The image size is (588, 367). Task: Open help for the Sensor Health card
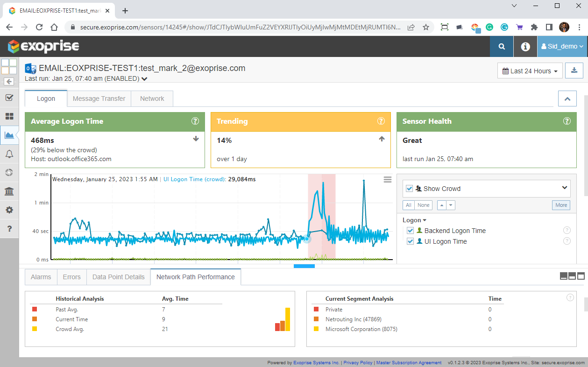(x=567, y=121)
